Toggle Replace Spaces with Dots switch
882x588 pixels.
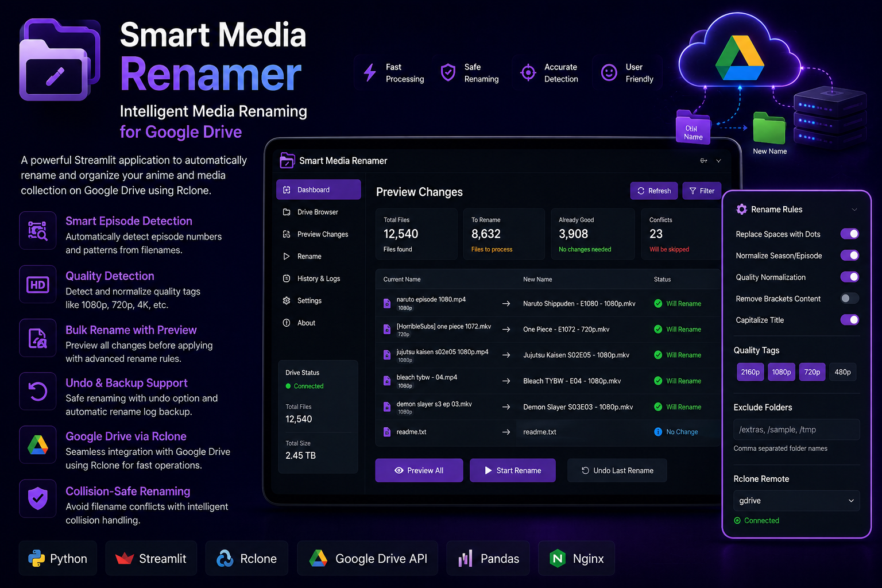coord(850,234)
